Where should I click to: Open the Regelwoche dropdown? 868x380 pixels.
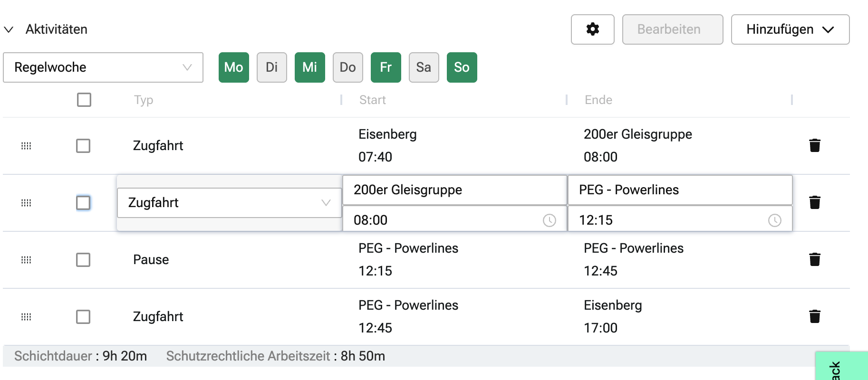[x=103, y=67]
